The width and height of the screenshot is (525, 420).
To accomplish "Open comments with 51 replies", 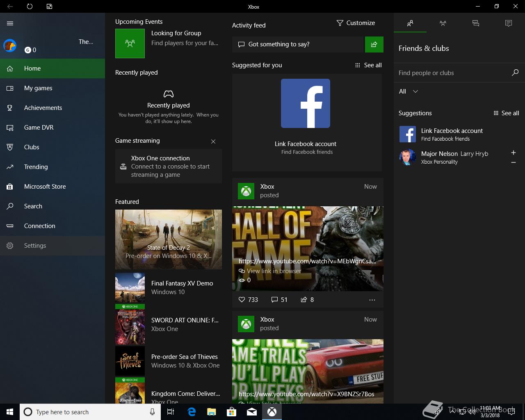I will point(279,300).
